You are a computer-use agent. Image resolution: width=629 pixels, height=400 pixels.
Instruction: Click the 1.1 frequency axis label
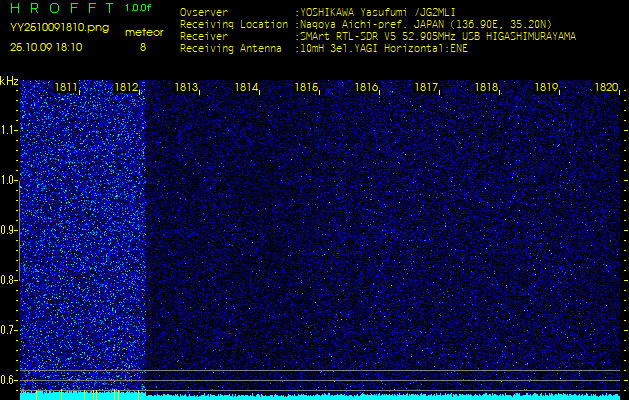pyautogui.click(x=7, y=130)
